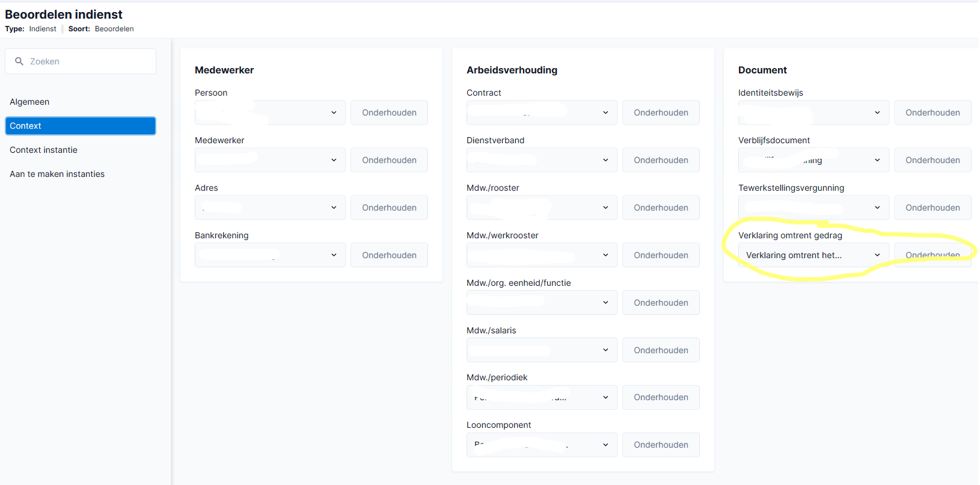Click Onderhouden beside Mdw./werkrooster
Screen dimensions: 980x485
tap(661, 255)
